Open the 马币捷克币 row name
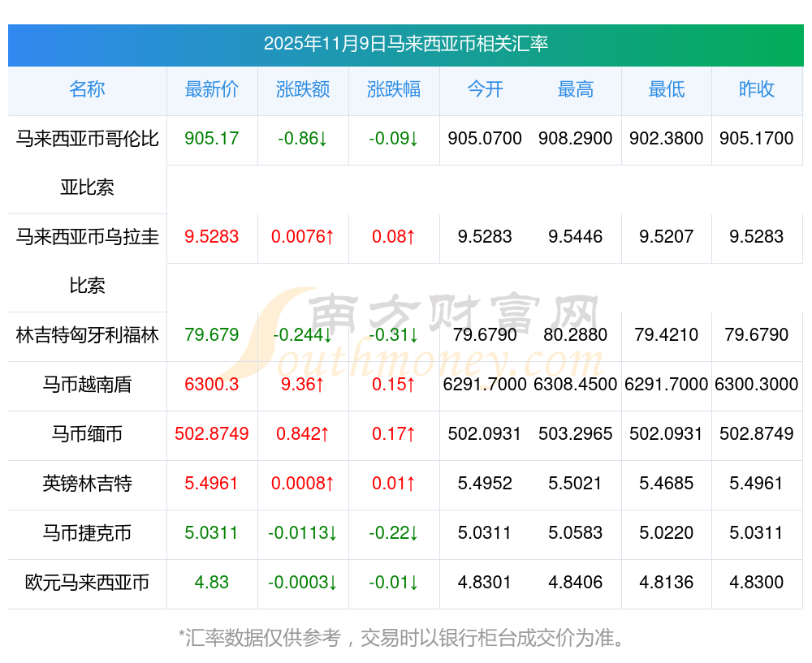The height and width of the screenshot is (663, 812). 87,533
